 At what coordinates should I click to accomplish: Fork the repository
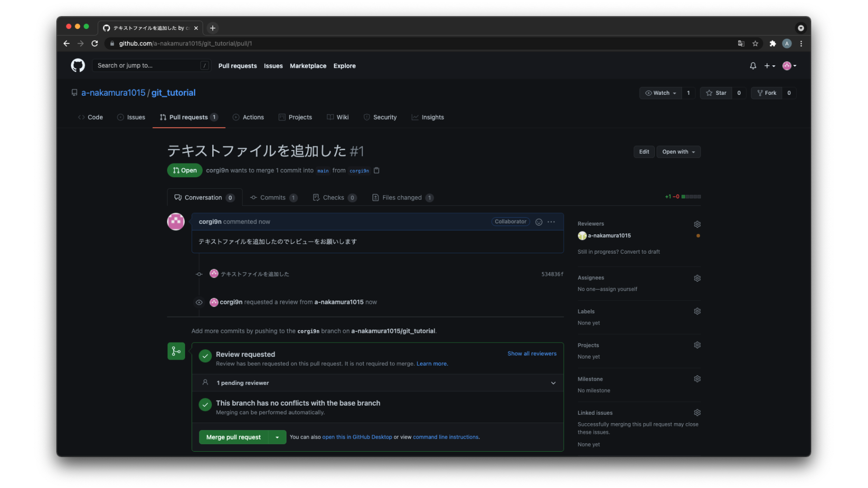tap(767, 93)
